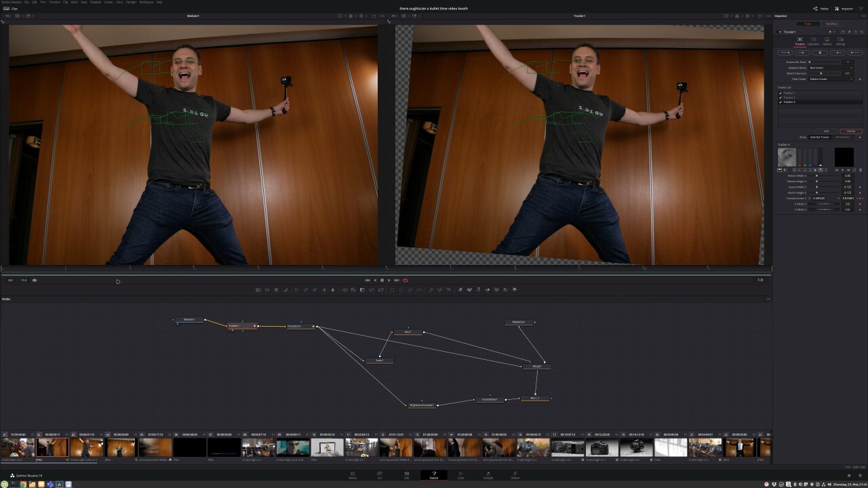This screenshot has height=488, width=868.
Task: Adjust the Match Tolerance slider
Action: 821,73
